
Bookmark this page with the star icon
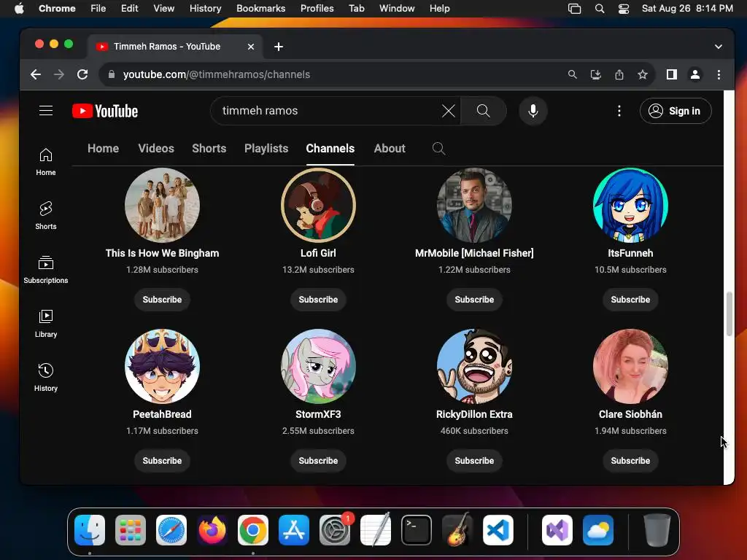pyautogui.click(x=642, y=74)
